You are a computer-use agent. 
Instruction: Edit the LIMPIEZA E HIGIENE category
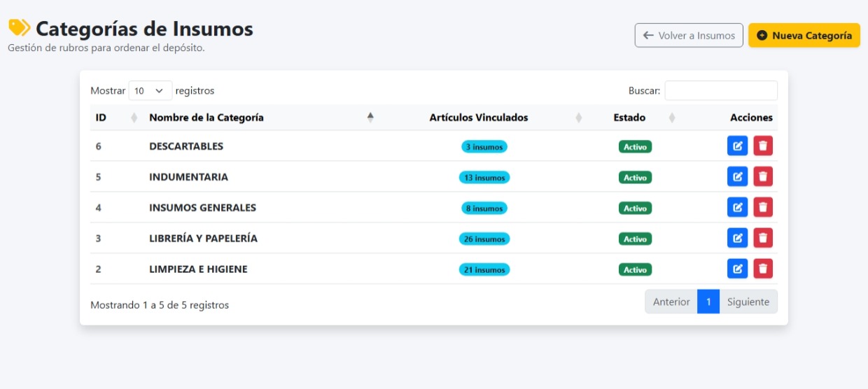coord(737,269)
